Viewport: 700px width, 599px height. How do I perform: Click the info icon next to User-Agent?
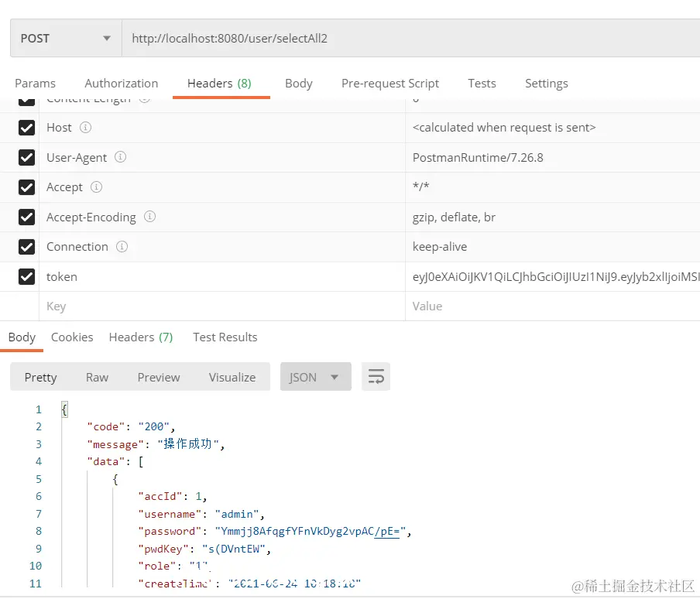(120, 157)
